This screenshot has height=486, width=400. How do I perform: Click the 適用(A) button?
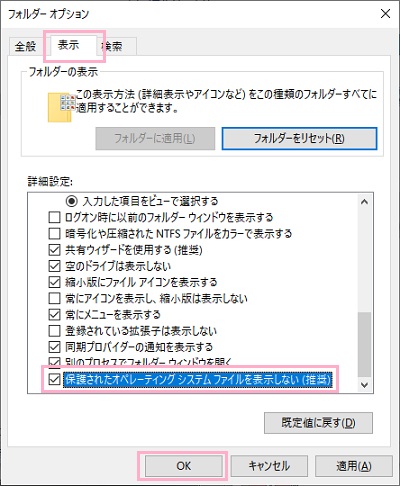[x=353, y=466]
